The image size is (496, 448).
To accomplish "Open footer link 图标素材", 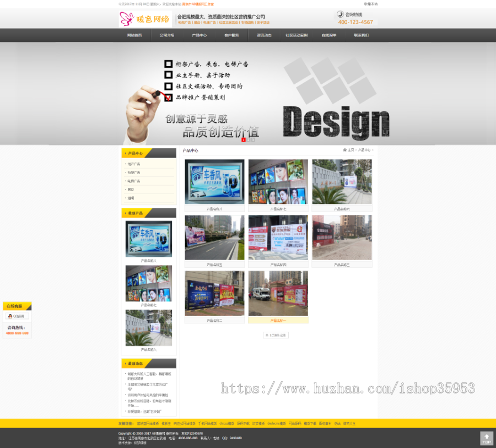I will click(x=325, y=424).
